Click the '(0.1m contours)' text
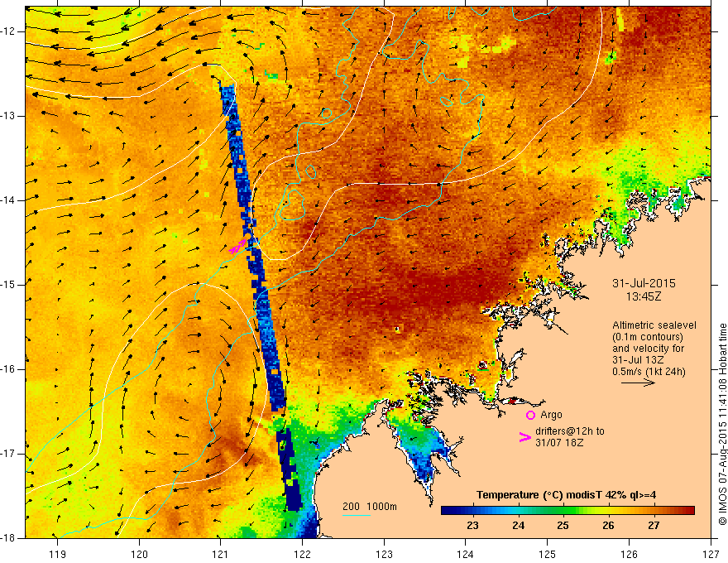This screenshot has height=563, width=728. pyautogui.click(x=647, y=337)
